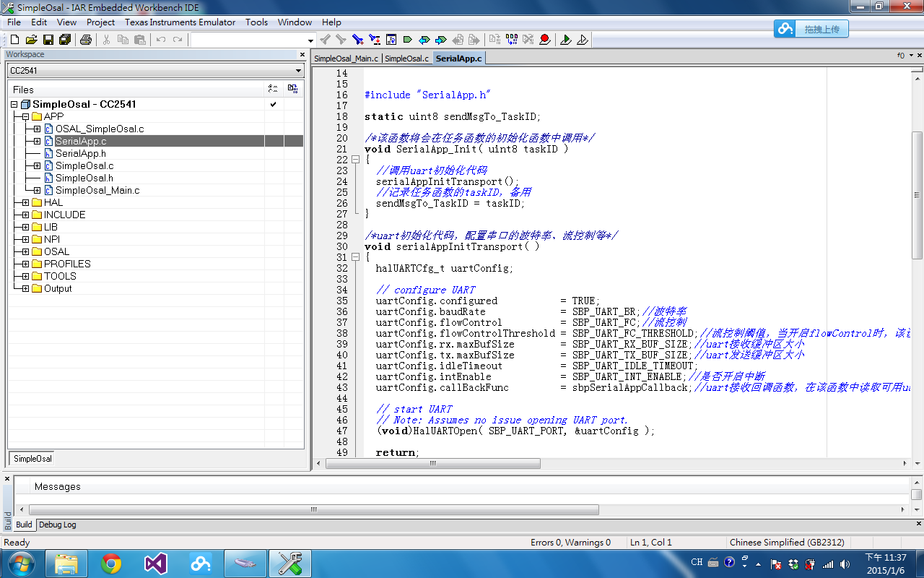The image size is (924, 578).
Task: Click the Find Previous toolbar icon
Action: [x=325, y=40]
